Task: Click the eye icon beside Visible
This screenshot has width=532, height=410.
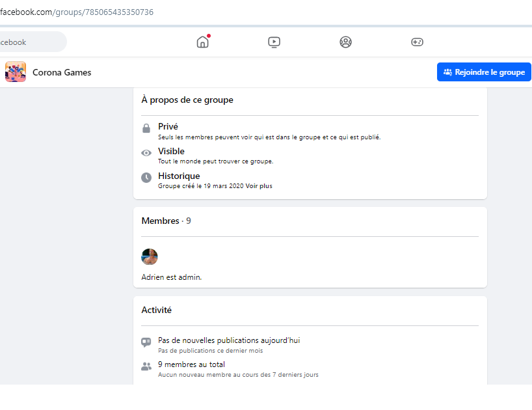Action: (146, 153)
